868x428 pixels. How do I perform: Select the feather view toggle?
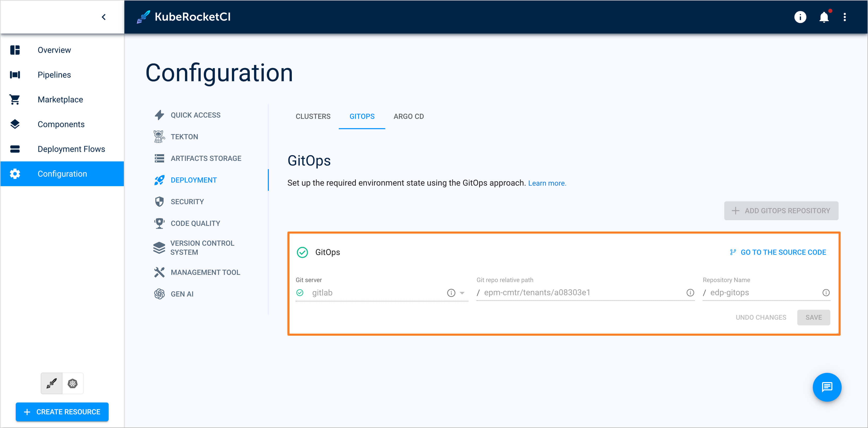(51, 383)
